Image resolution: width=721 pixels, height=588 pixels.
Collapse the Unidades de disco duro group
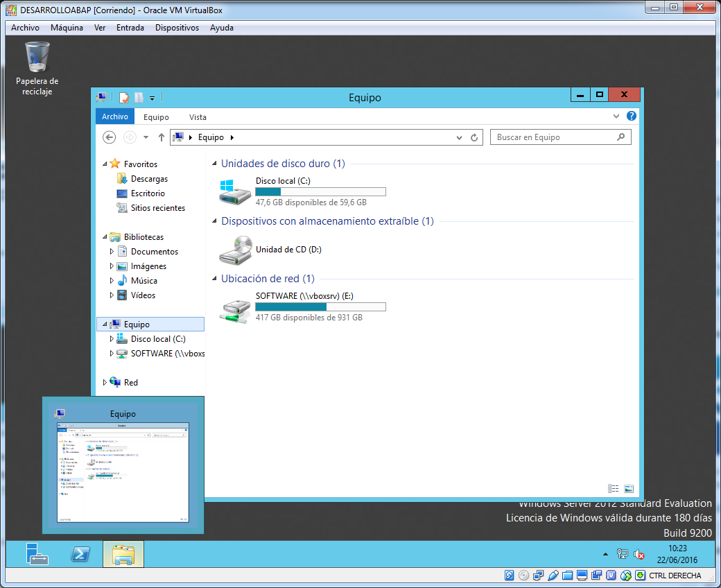(214, 164)
